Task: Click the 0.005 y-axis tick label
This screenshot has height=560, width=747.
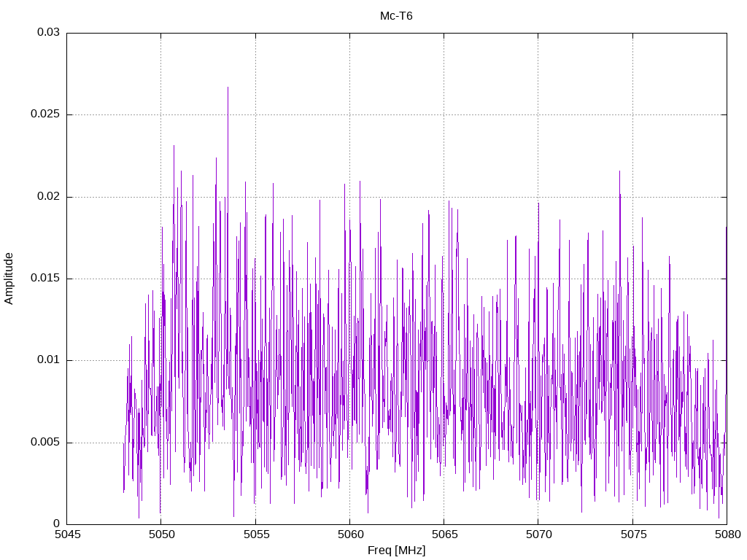Action: pos(45,443)
